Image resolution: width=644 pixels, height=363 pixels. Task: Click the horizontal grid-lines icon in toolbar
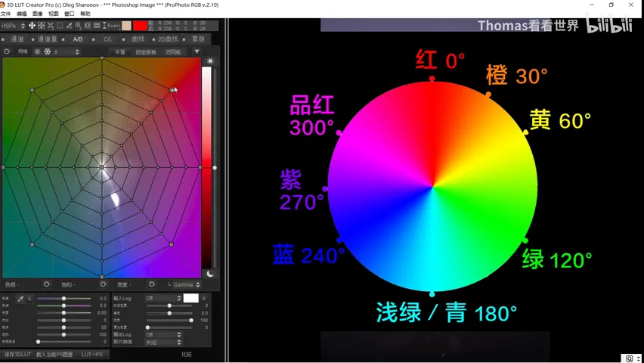point(97,26)
